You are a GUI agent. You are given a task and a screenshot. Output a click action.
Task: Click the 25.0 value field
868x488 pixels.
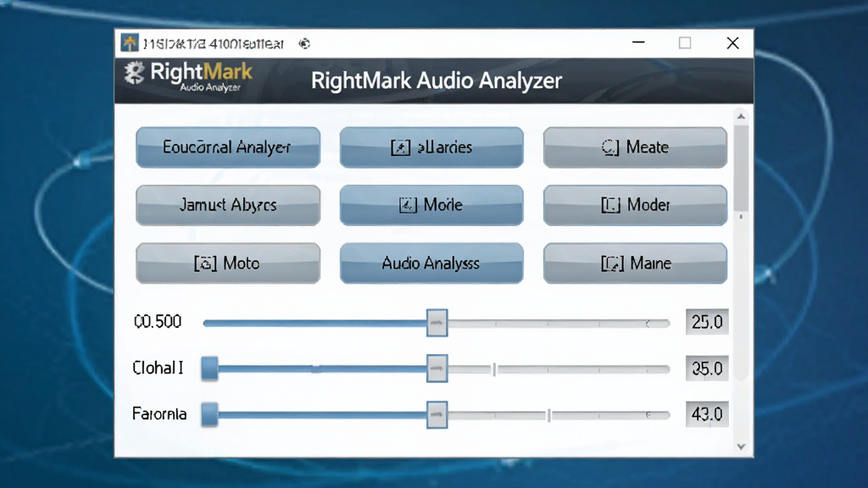click(x=707, y=322)
